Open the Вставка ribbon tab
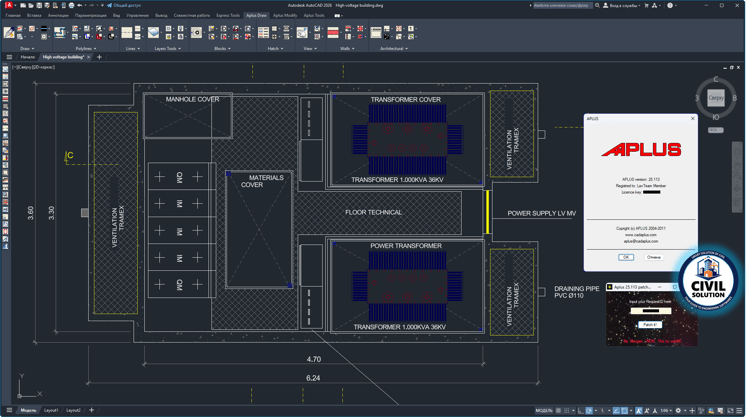This screenshot has width=750, height=417. pyautogui.click(x=34, y=15)
